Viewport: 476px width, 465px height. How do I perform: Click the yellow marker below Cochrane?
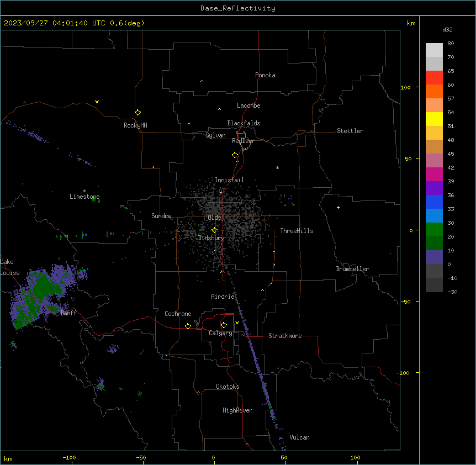[188, 326]
